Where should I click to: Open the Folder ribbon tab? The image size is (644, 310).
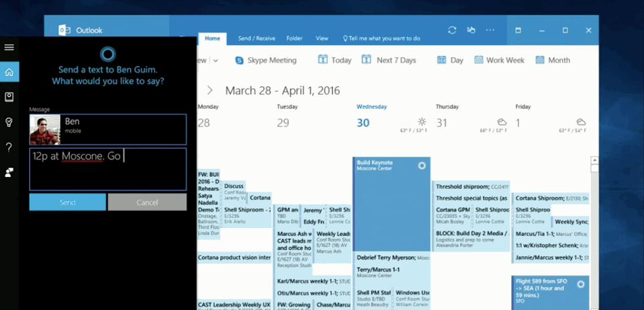(295, 38)
